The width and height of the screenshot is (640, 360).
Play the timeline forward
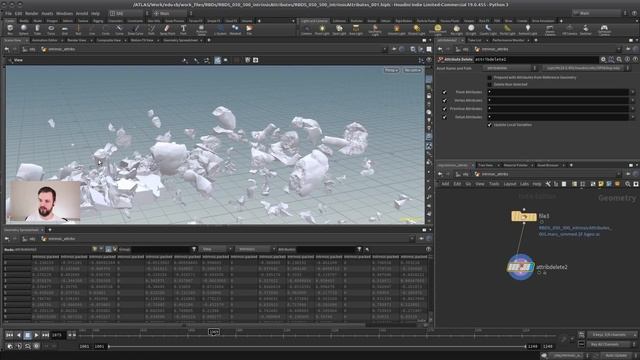tap(36, 335)
